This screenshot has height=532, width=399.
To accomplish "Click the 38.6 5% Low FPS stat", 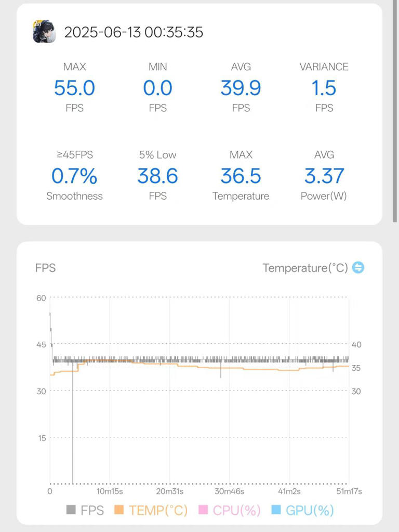I will point(157,176).
